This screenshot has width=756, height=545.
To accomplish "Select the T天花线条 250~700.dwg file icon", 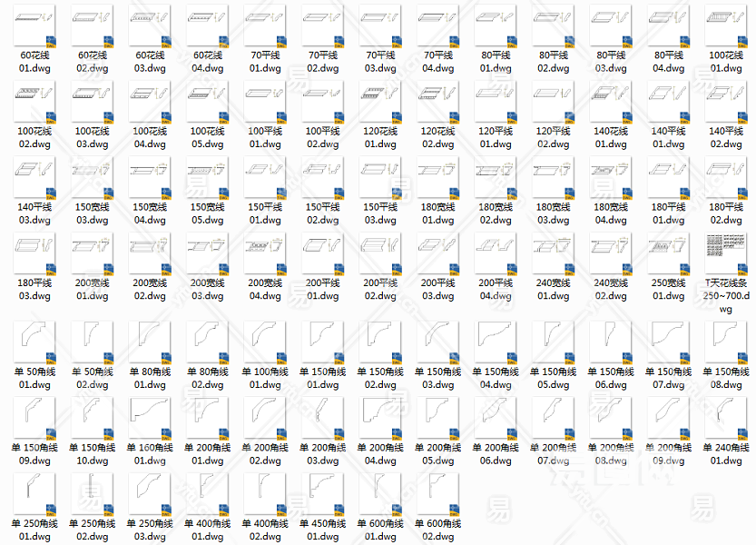I will pos(726,253).
